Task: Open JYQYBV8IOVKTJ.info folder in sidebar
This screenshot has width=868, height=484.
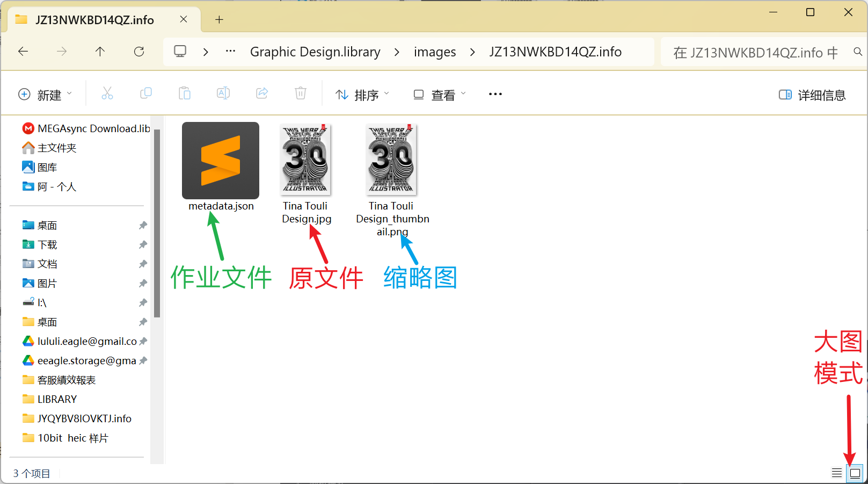Action: tap(77, 418)
